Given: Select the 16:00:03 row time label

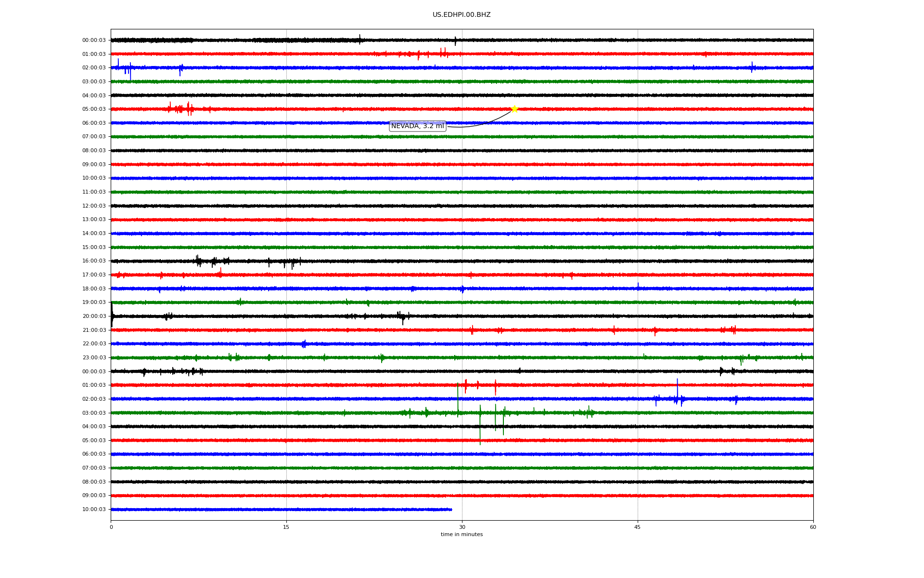Looking at the screenshot, I should pos(94,261).
